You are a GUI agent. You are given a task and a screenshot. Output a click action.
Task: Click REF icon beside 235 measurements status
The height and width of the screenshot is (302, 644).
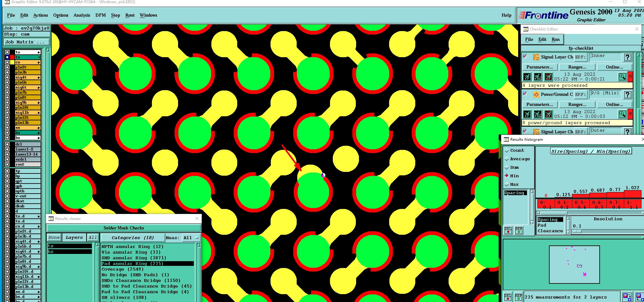pos(518,297)
